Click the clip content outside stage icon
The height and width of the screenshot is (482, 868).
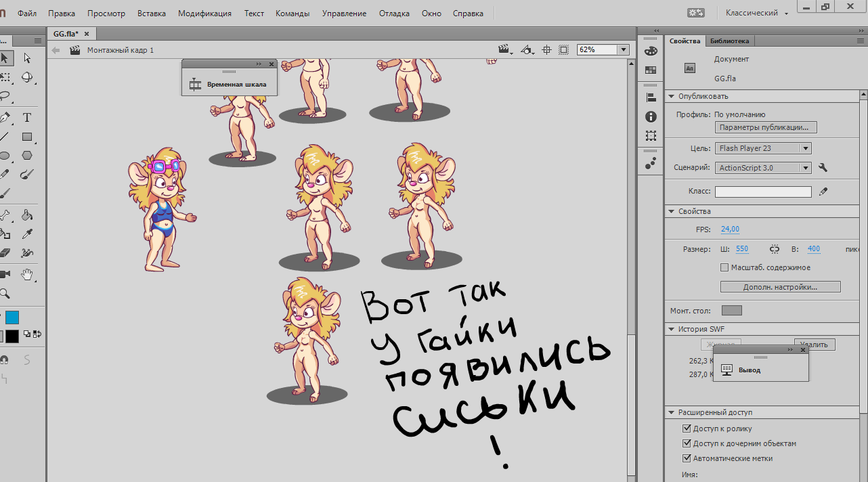(x=563, y=50)
